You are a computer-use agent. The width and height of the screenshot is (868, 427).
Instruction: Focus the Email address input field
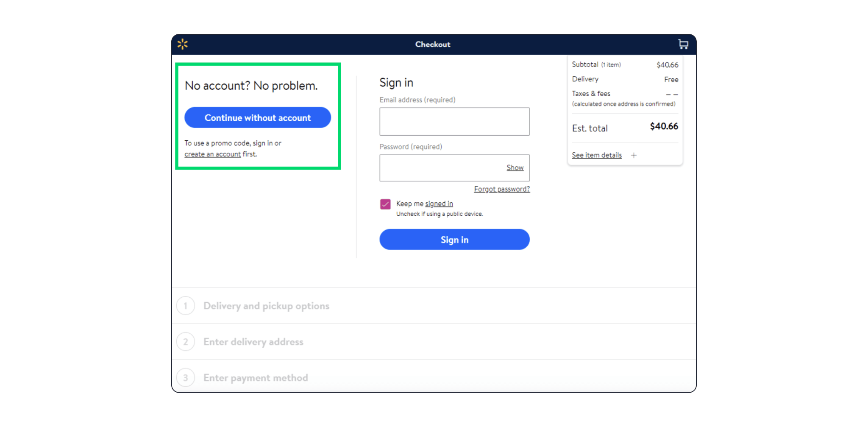tap(454, 122)
